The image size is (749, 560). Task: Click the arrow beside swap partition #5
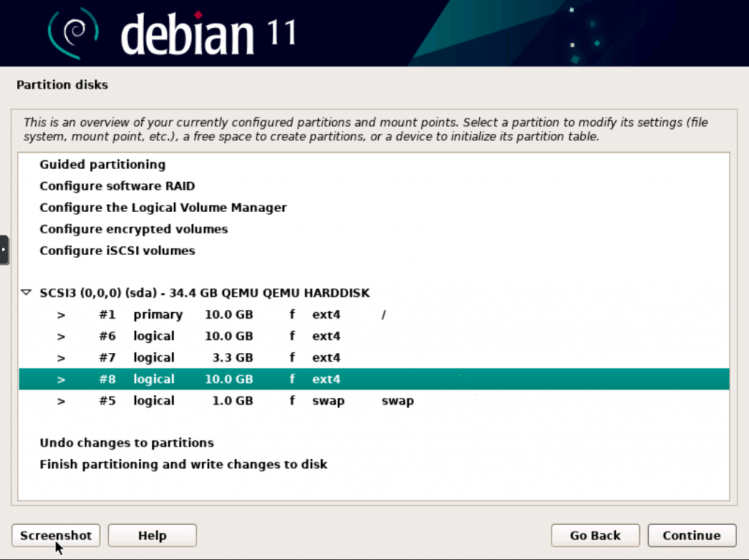(61, 401)
